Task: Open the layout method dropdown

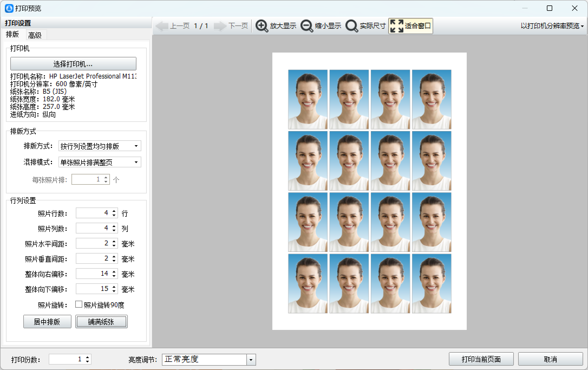Action: click(136, 146)
